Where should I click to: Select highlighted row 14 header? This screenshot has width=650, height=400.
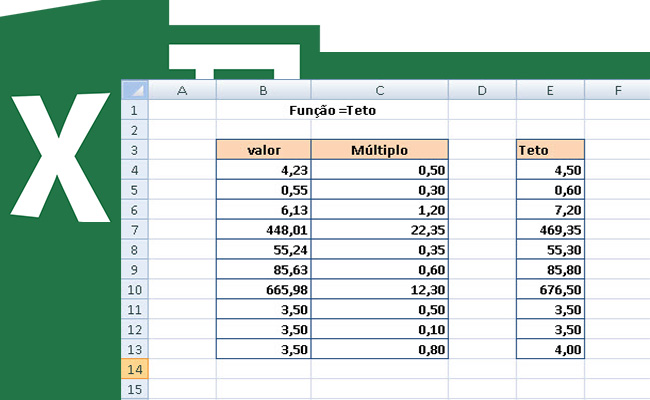coord(135,368)
